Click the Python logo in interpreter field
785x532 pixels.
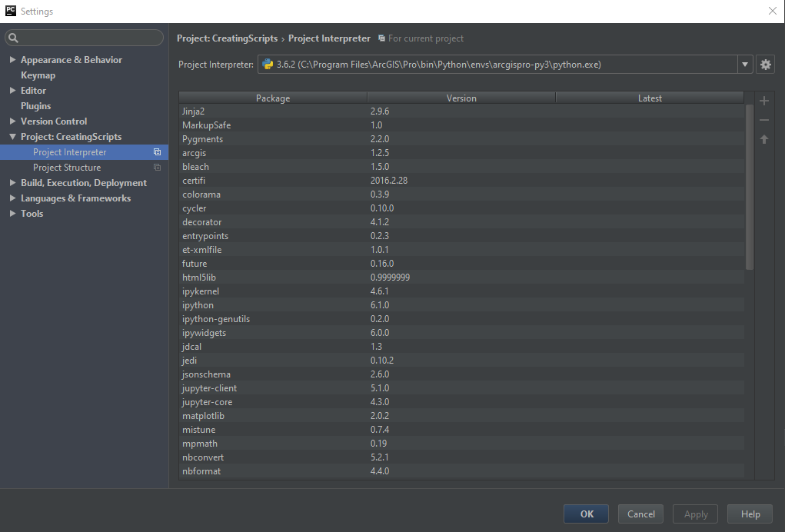coord(268,64)
